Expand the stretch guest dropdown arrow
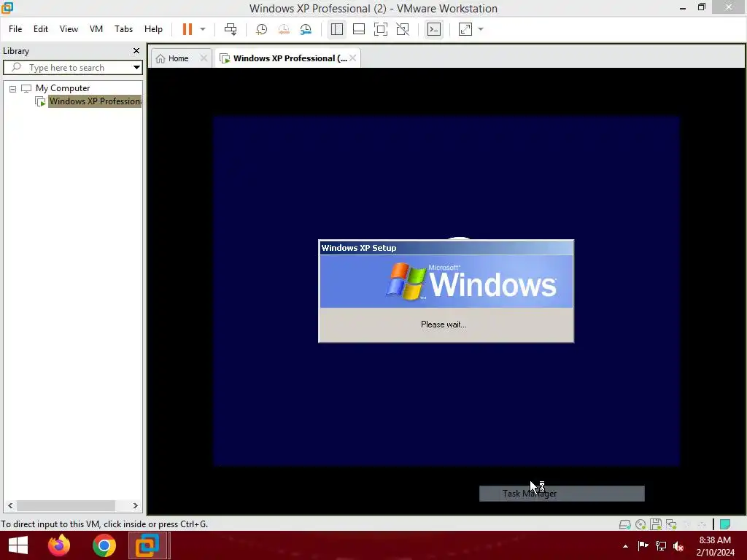The image size is (747, 560). (481, 29)
